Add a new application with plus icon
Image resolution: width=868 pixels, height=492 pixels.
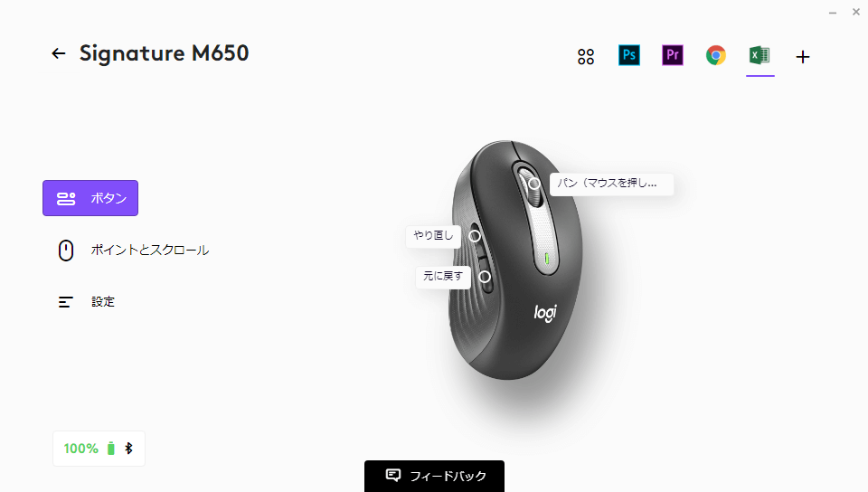point(803,56)
